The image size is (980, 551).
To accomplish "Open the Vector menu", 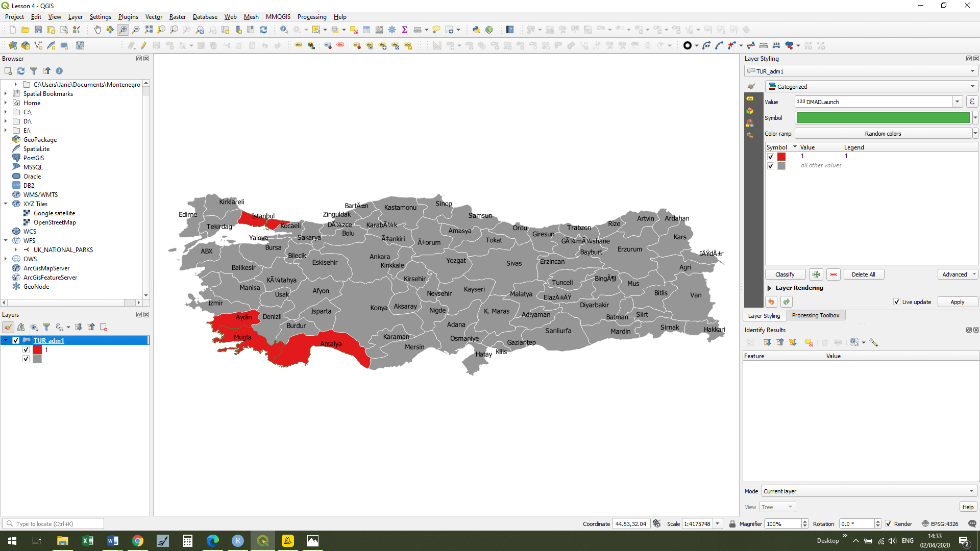I will pos(153,16).
